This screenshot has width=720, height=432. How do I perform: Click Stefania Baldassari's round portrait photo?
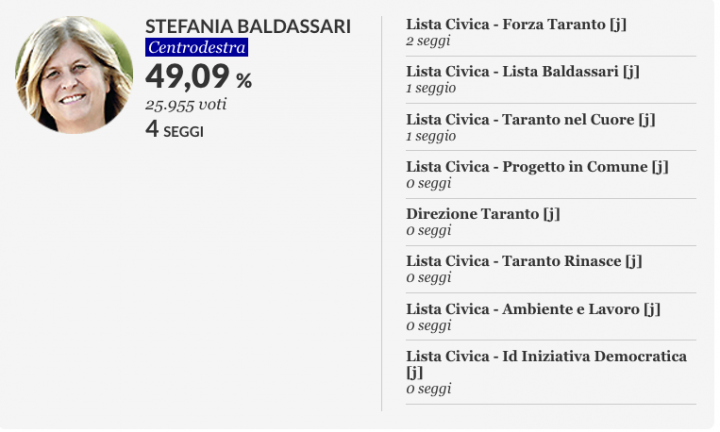74,75
